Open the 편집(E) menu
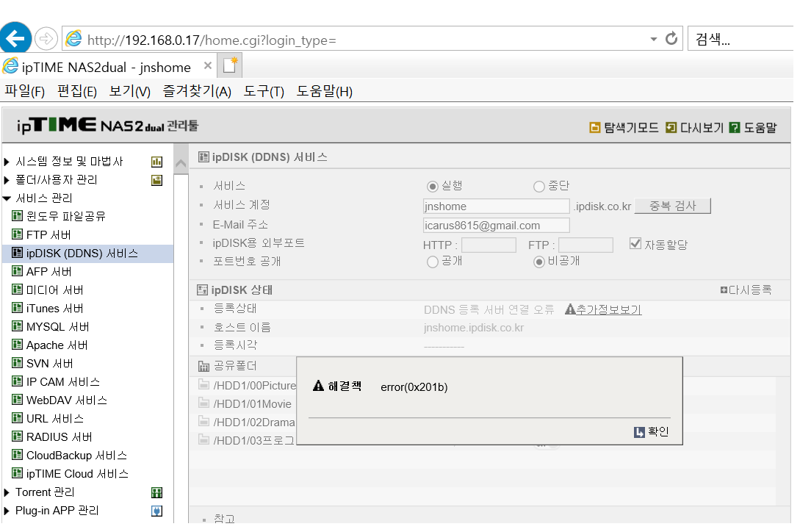Viewport: 800px width, 532px height. (x=76, y=91)
